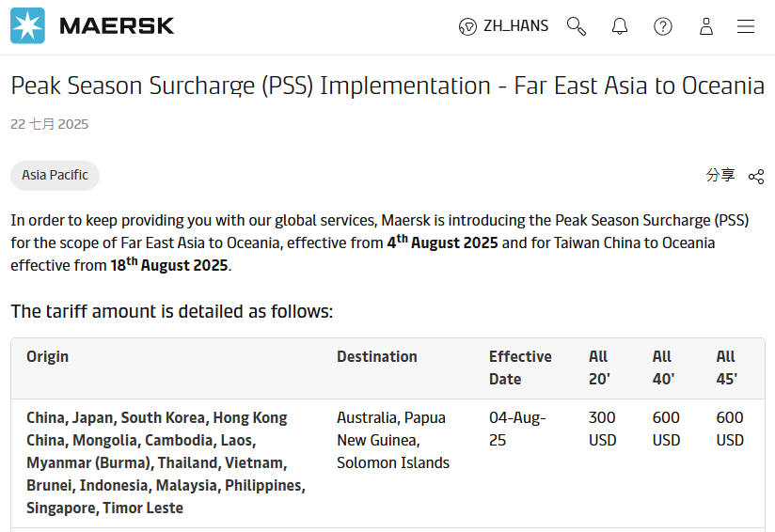The image size is (775, 532).
Task: Click the share network icon
Action: tap(756, 177)
